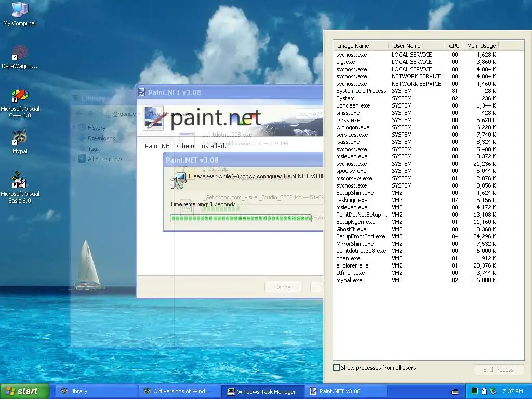Click the paintdotnet308.exe download entry in Library

[249, 139]
